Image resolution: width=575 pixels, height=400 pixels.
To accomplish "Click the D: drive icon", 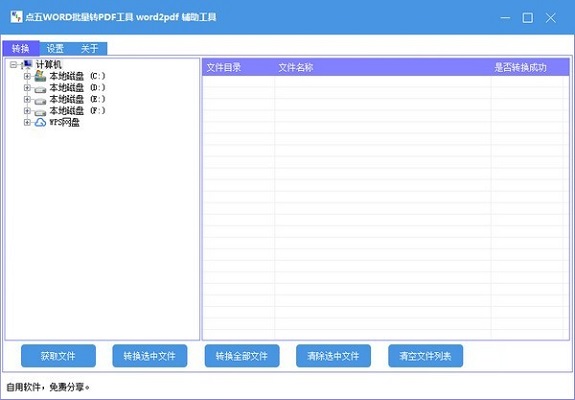I will click(40, 88).
